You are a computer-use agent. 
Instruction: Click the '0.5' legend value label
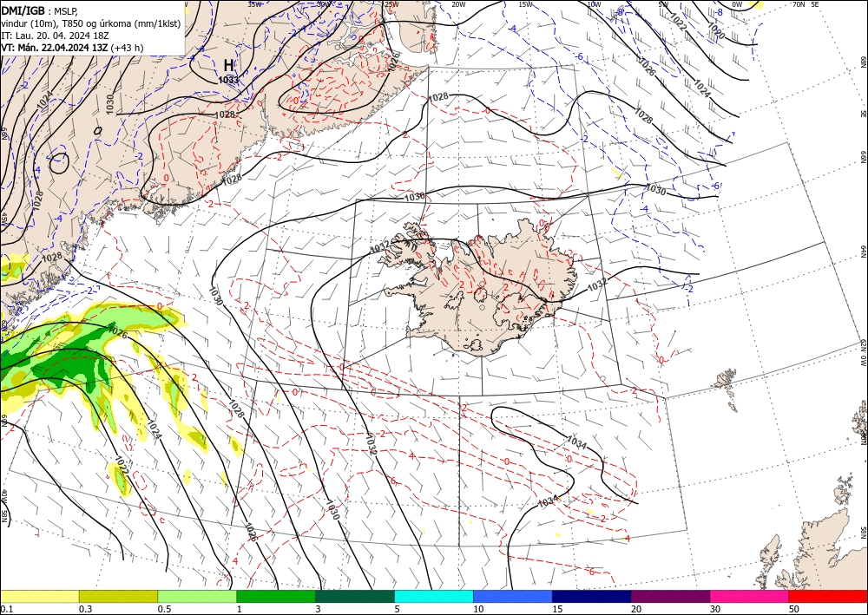(x=164, y=609)
